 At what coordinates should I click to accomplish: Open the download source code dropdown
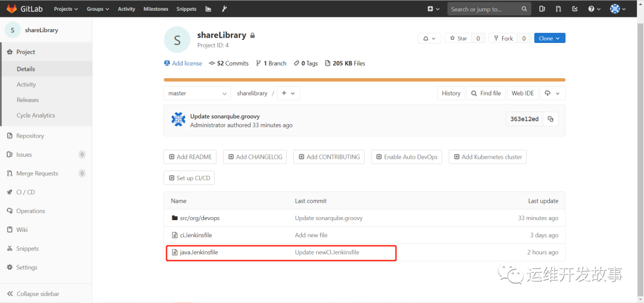[552, 93]
